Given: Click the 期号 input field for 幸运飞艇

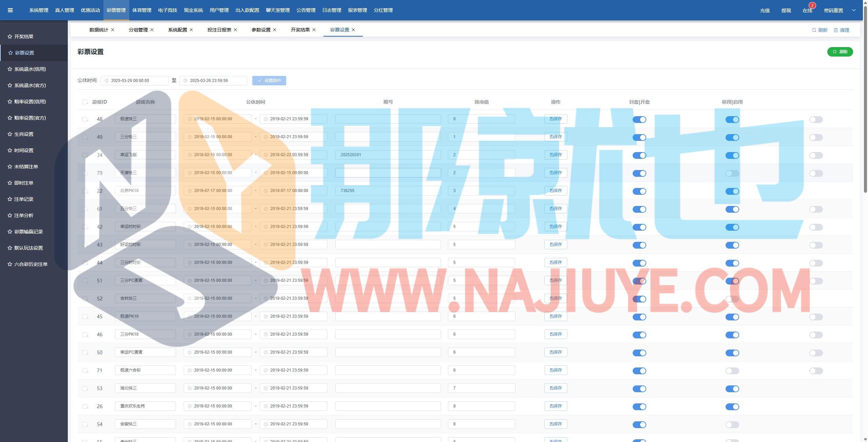Looking at the screenshot, I should tap(388, 155).
